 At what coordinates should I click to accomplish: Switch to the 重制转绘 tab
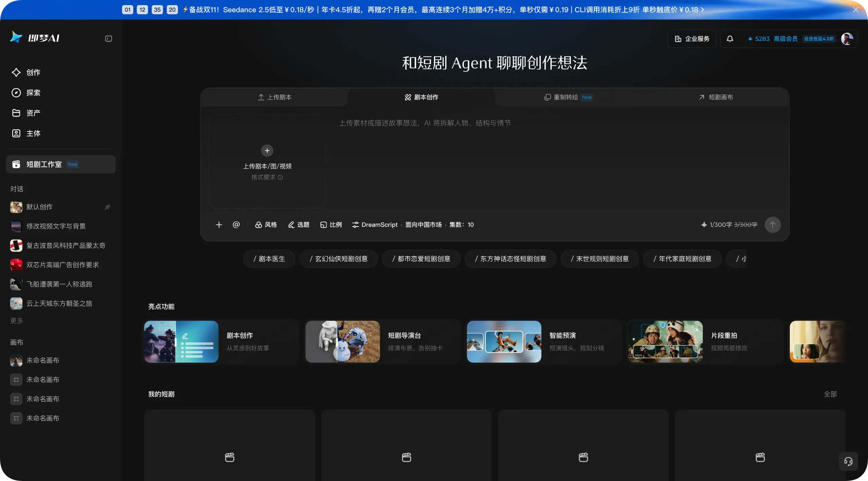pyautogui.click(x=568, y=97)
